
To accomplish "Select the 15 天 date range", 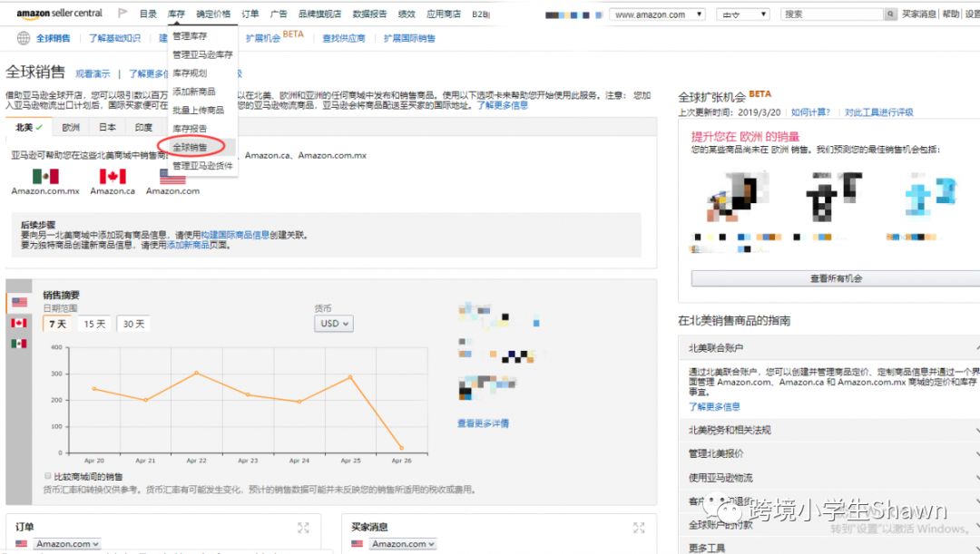I will tap(94, 324).
